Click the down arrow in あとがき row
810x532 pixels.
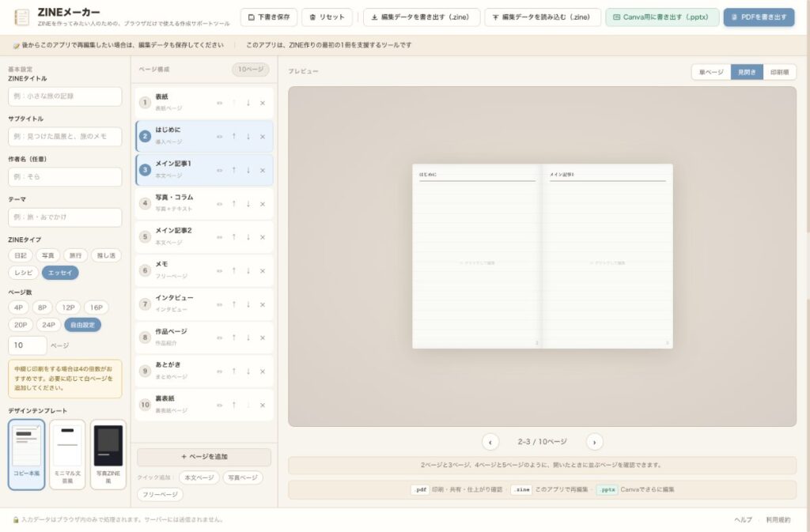click(248, 371)
